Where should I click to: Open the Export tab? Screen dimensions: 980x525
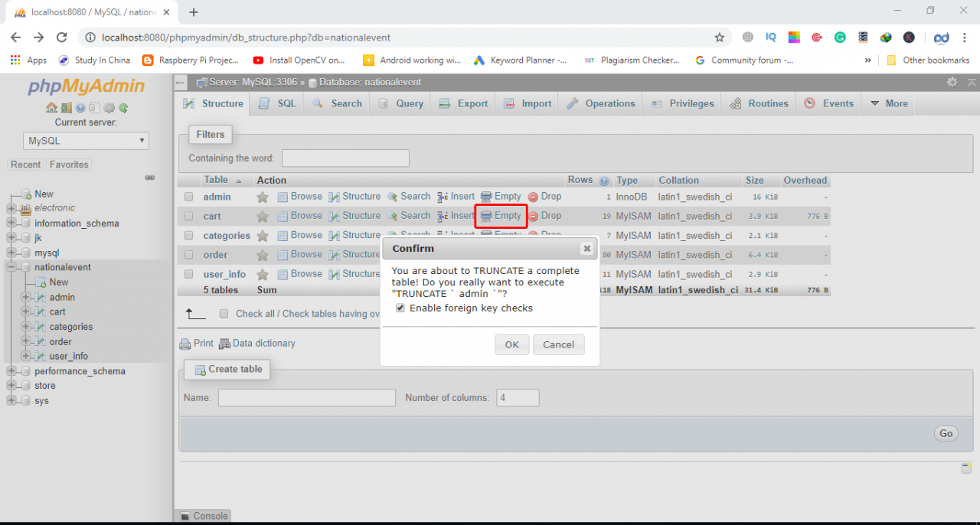point(463,104)
